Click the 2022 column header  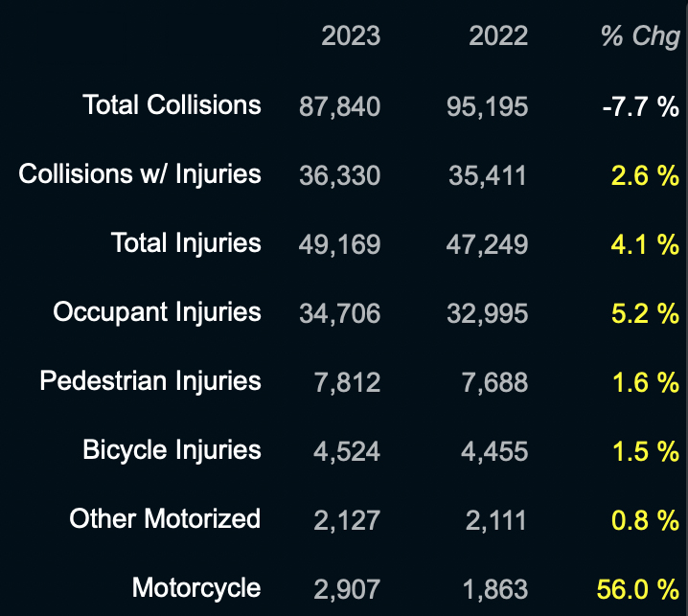click(498, 36)
